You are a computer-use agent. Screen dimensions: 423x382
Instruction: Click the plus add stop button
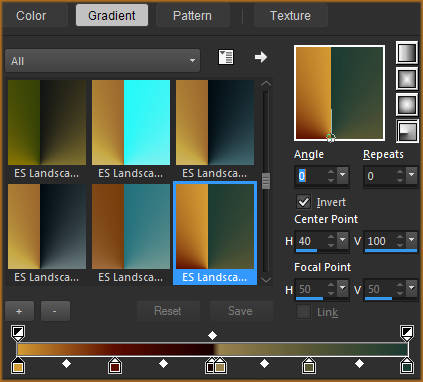(19, 311)
